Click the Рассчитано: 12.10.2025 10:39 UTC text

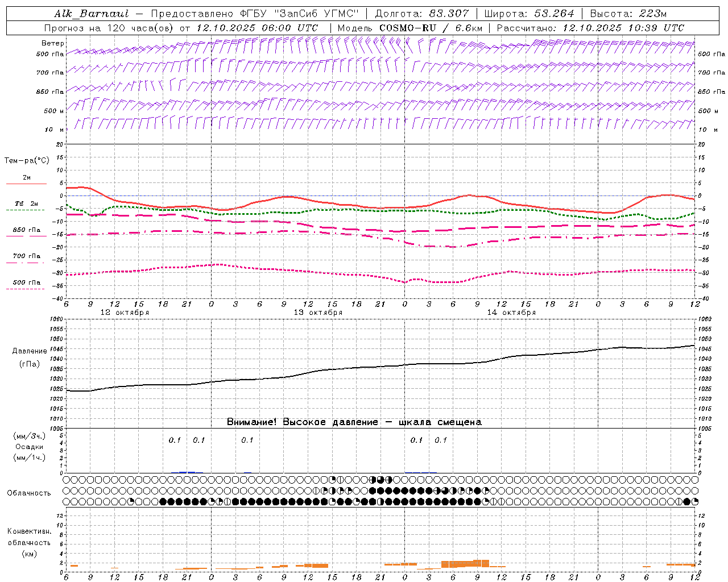coord(590,28)
